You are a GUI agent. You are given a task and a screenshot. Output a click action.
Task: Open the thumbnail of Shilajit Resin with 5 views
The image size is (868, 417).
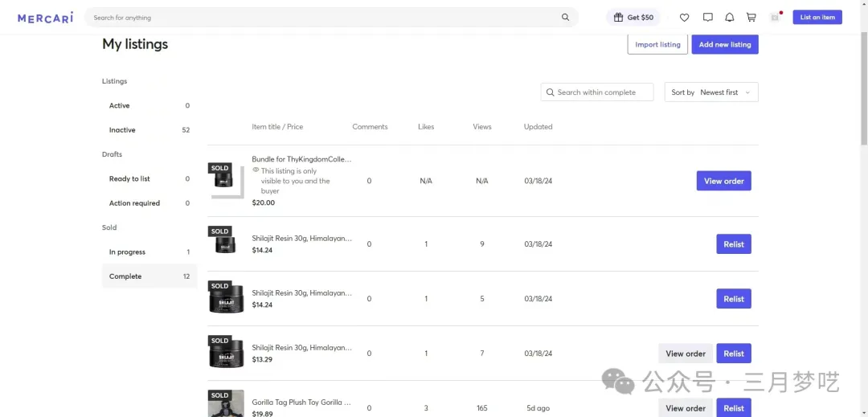point(226,297)
